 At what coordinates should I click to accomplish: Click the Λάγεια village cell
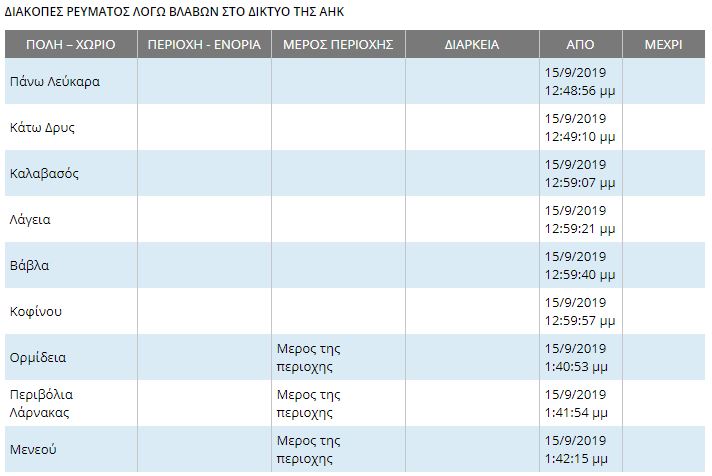coord(30,219)
